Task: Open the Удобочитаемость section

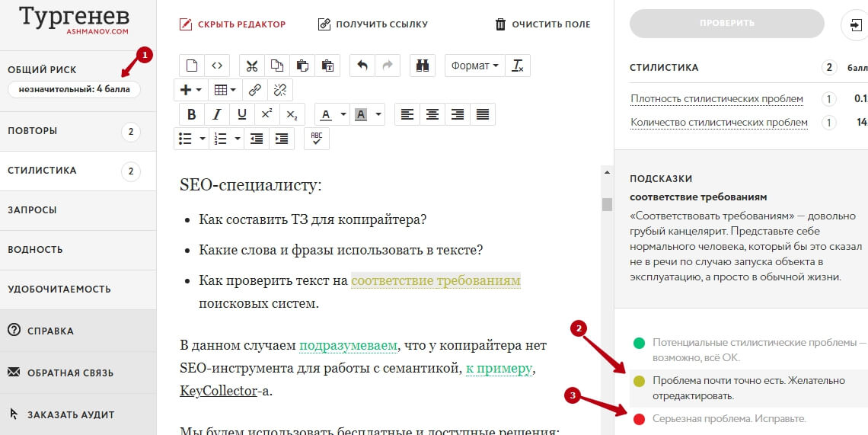Action: [78, 289]
